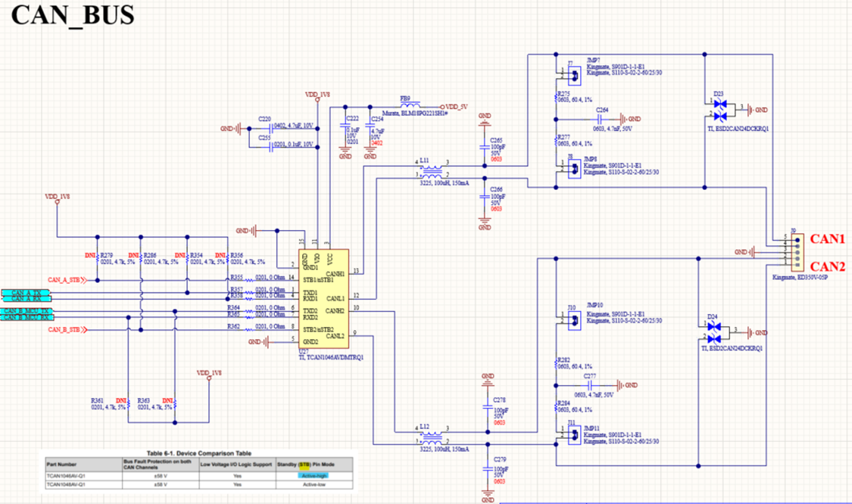The height and width of the screenshot is (504, 852).
Task: Click the CANH1 pin label on U27
Action: [x=335, y=274]
